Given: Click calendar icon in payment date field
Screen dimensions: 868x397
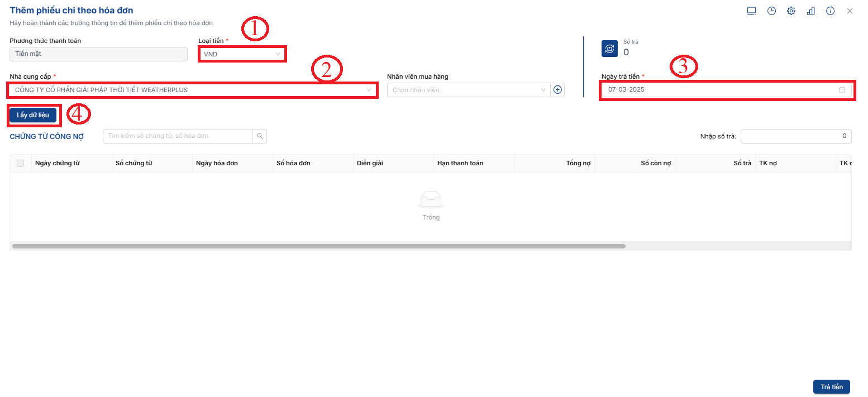Looking at the screenshot, I should click(x=842, y=90).
